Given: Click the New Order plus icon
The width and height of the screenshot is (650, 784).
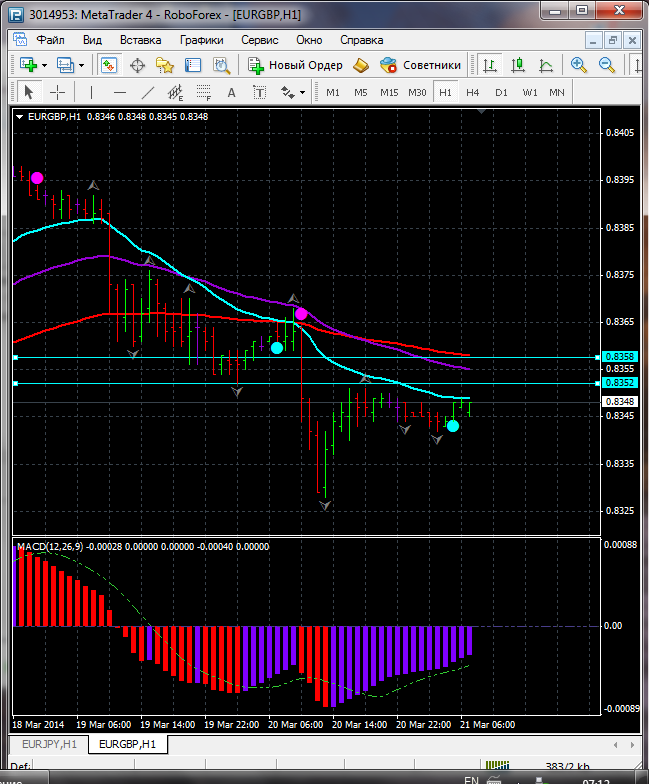Looking at the screenshot, I should click(256, 65).
